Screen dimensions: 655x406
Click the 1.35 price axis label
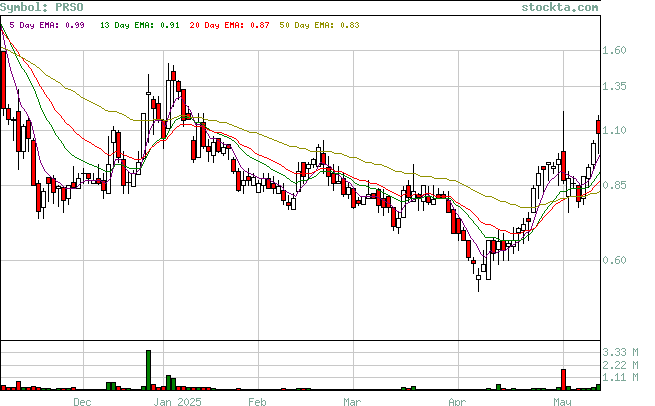coord(614,86)
